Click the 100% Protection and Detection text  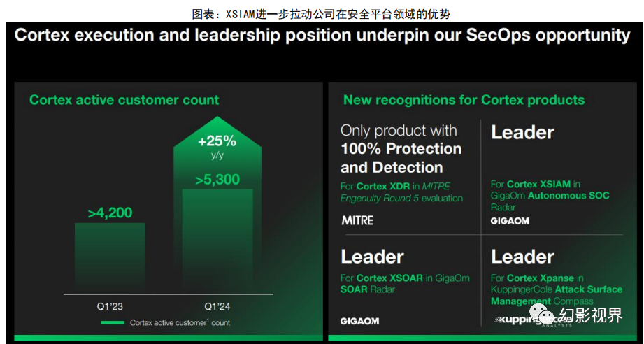pos(401,157)
